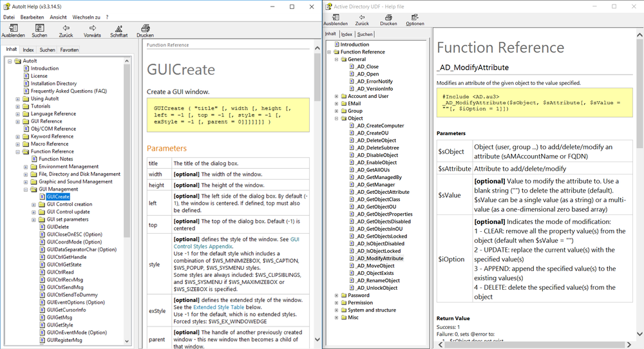Click the _AD_VersionInfo page icon
This screenshot has height=349, width=644.
pos(352,89)
